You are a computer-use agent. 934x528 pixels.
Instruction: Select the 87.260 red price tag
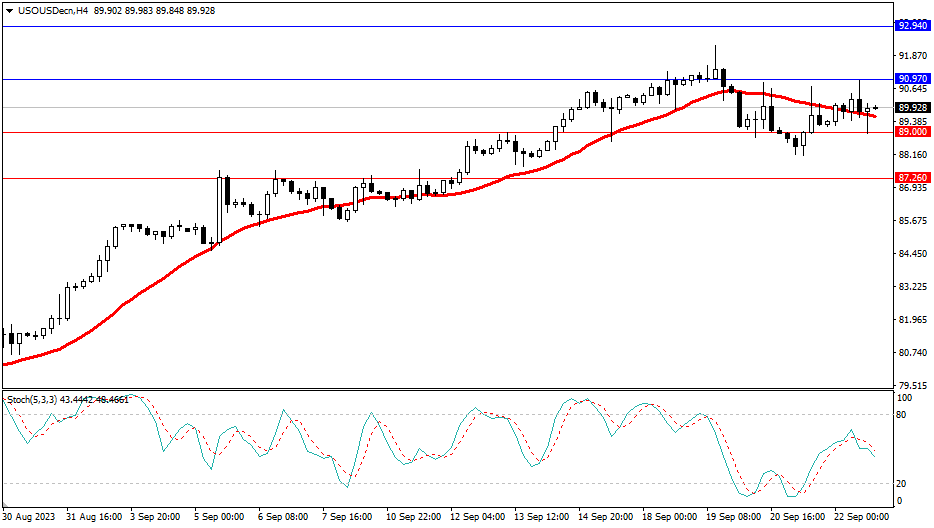(911, 177)
